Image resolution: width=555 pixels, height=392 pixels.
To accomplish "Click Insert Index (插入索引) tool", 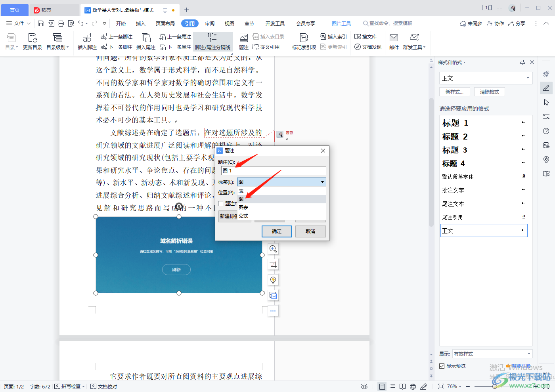I will (333, 36).
